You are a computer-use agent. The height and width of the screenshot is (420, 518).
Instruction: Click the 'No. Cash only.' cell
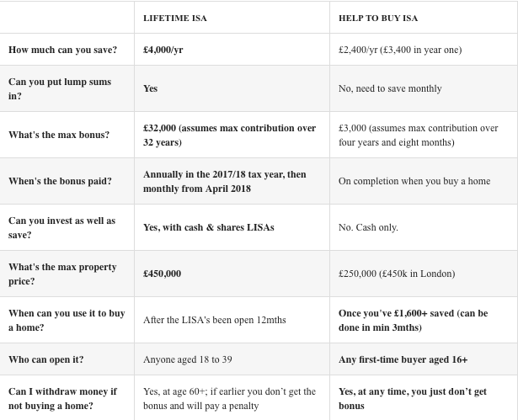[368, 227]
